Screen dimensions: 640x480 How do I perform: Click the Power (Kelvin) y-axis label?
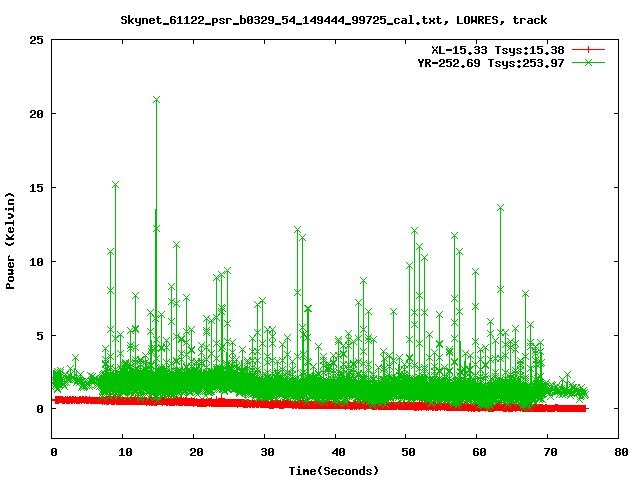11,238
